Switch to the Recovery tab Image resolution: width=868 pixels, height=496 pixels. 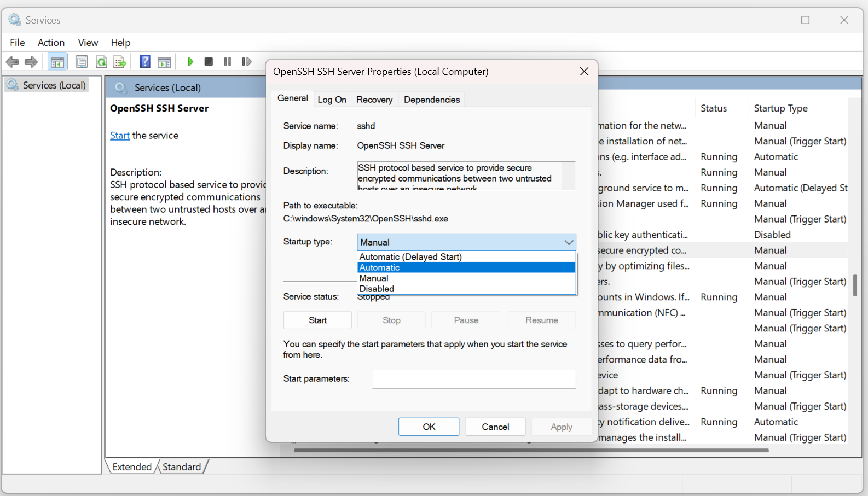pos(374,100)
